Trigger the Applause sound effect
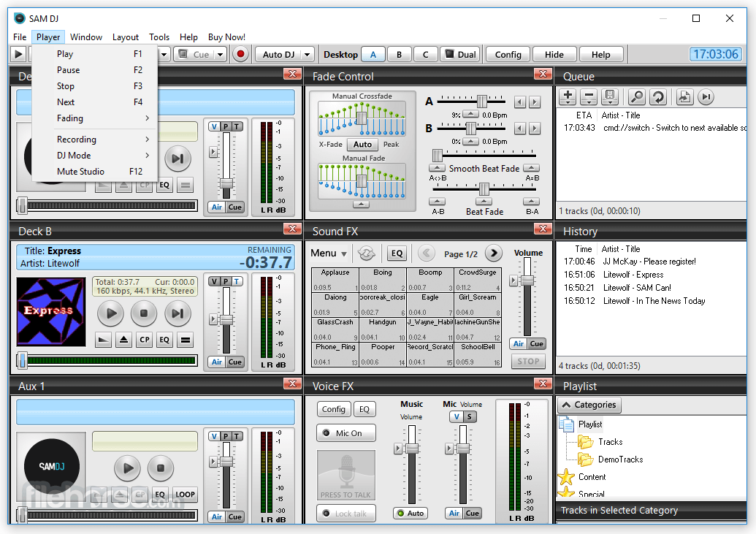 335,280
